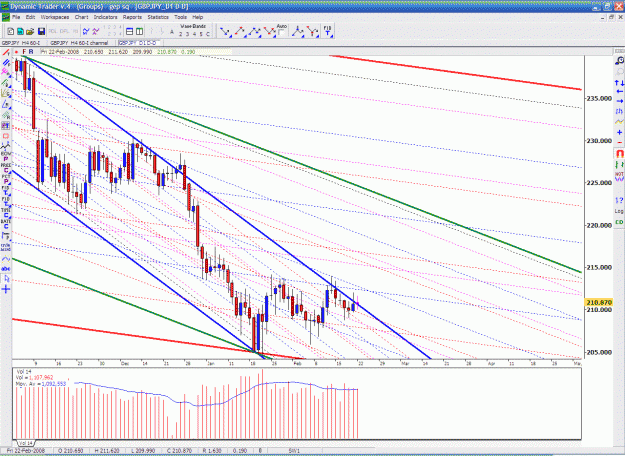
Task: Click the blue left arrow icon
Action: (619, 92)
